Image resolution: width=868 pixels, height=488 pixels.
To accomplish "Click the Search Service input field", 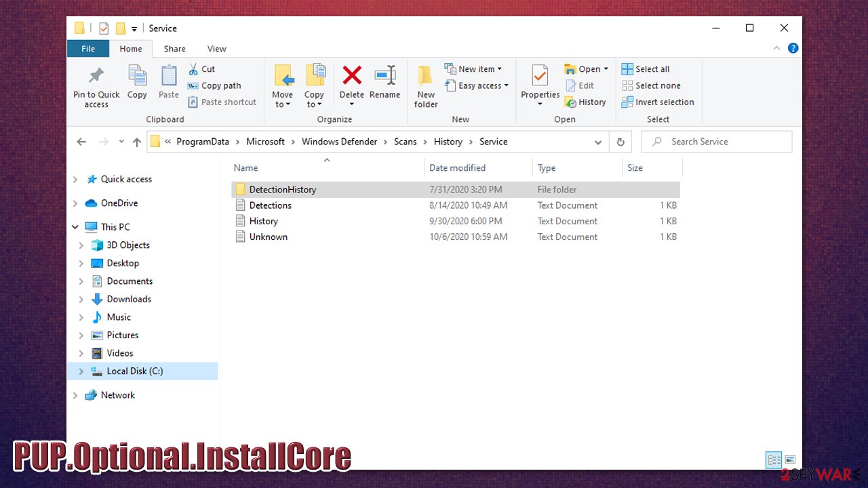I will (x=716, y=142).
